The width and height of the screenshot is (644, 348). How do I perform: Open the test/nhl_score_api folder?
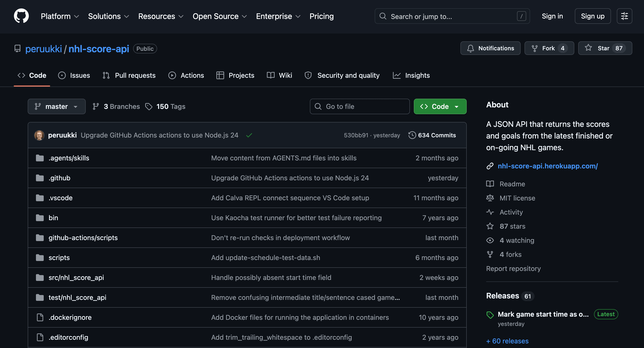point(77,297)
